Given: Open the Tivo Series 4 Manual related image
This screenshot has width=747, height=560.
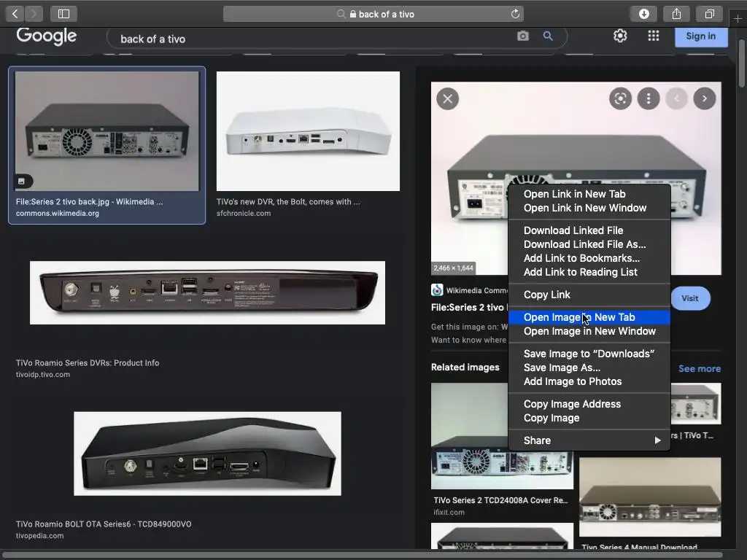Looking at the screenshot, I should pos(650,497).
